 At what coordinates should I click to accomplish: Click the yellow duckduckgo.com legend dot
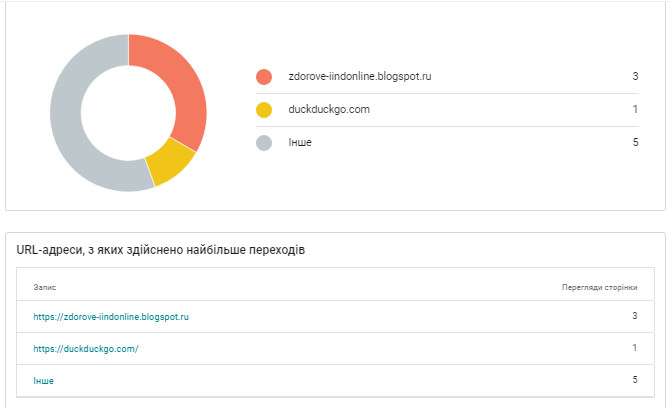(x=264, y=110)
